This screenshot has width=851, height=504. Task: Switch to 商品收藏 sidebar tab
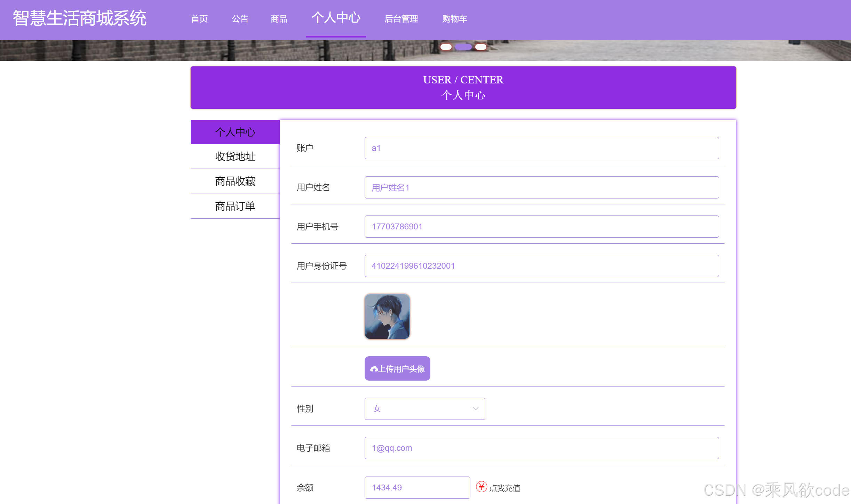[x=235, y=181]
